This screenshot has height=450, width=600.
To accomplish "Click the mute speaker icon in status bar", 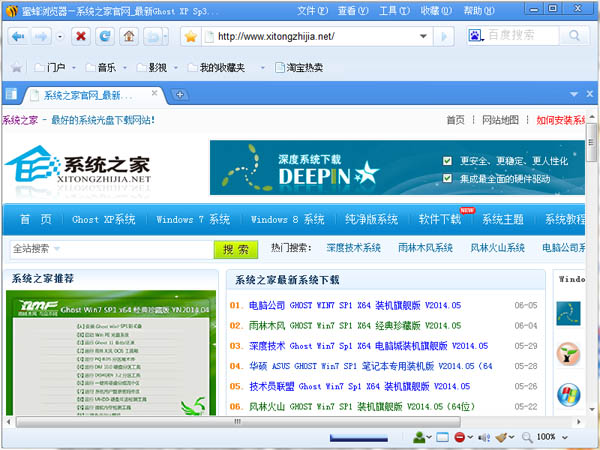I will coord(484,437).
